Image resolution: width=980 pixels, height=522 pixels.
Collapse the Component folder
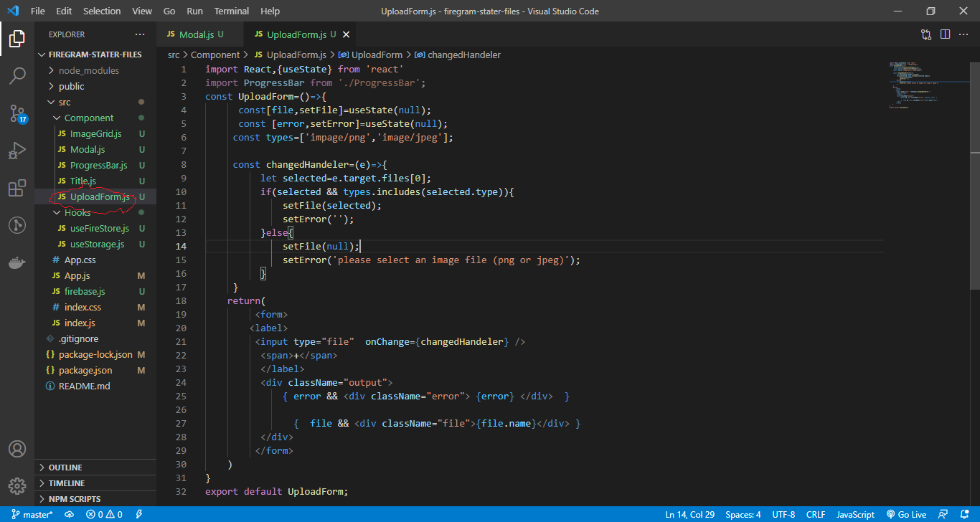(x=95, y=118)
